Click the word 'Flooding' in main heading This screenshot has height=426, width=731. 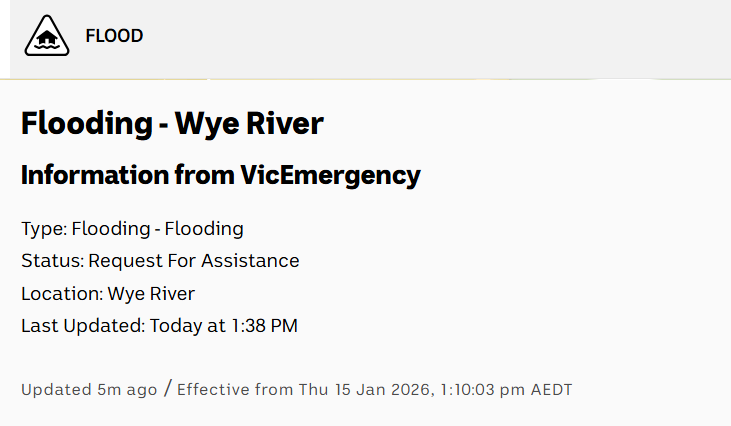[84, 124]
